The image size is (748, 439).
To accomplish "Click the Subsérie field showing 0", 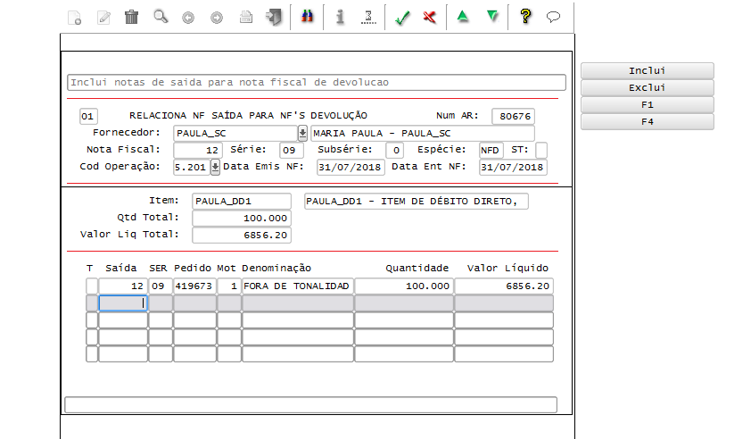I will click(395, 150).
